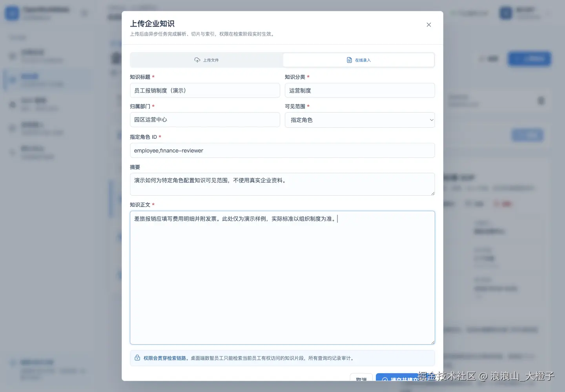
Task: Click the 可见范围 field label
Action: (295, 106)
